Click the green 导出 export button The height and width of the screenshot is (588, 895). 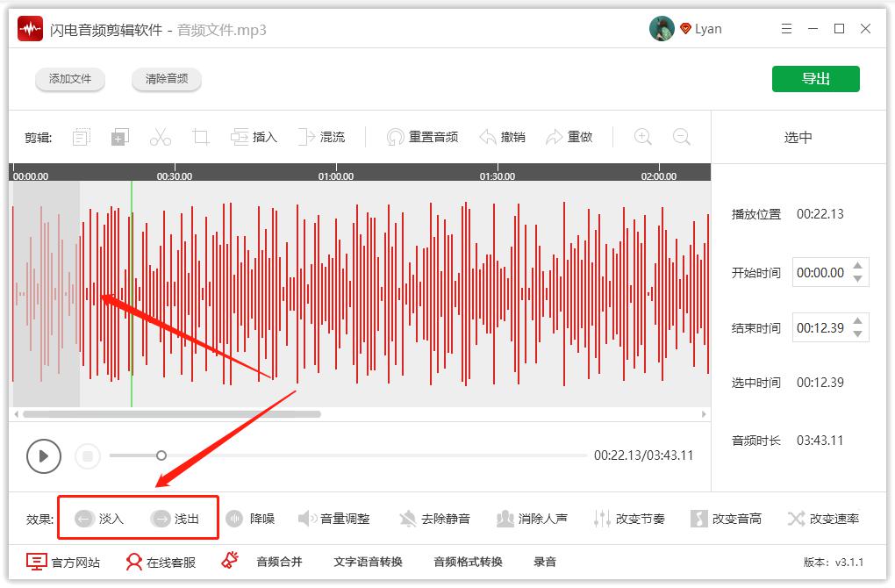816,79
